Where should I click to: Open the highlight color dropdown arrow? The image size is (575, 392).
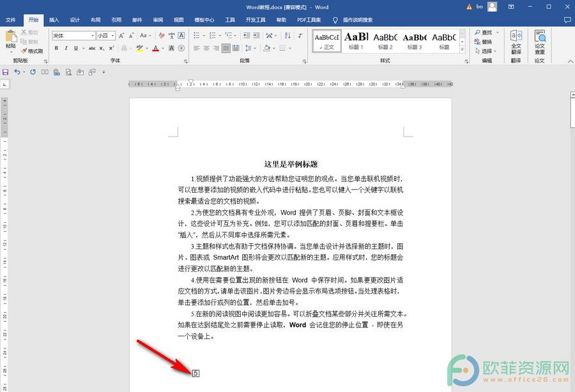coord(147,48)
